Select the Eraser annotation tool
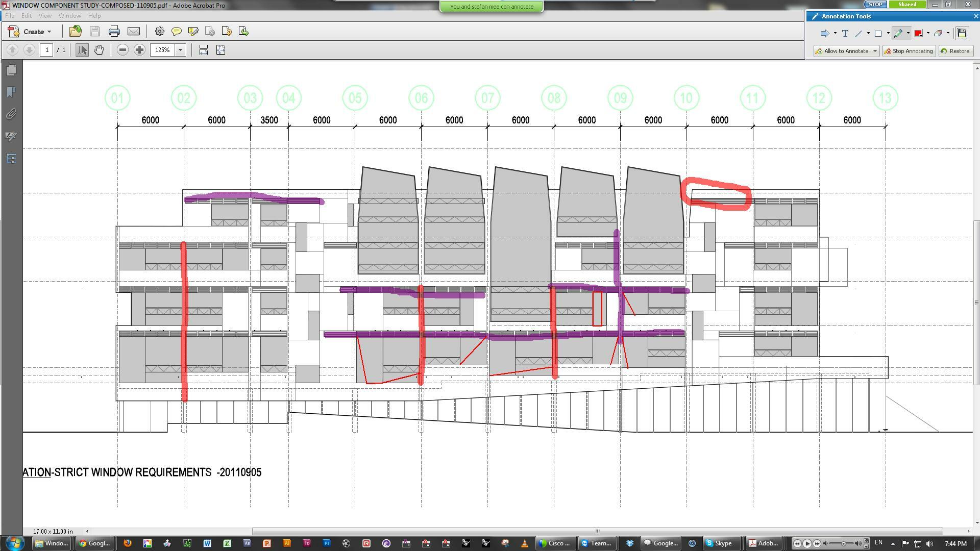Image resolution: width=980 pixels, height=551 pixels. coord(938,34)
